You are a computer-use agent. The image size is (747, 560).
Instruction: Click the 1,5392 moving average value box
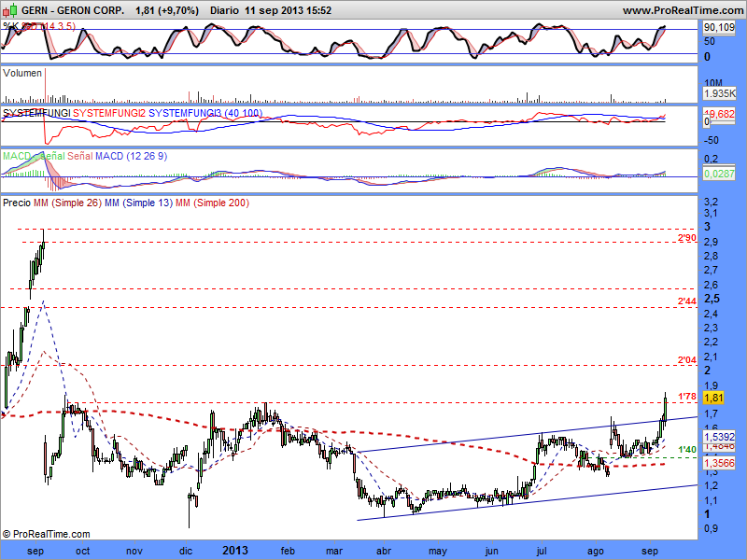(719, 436)
